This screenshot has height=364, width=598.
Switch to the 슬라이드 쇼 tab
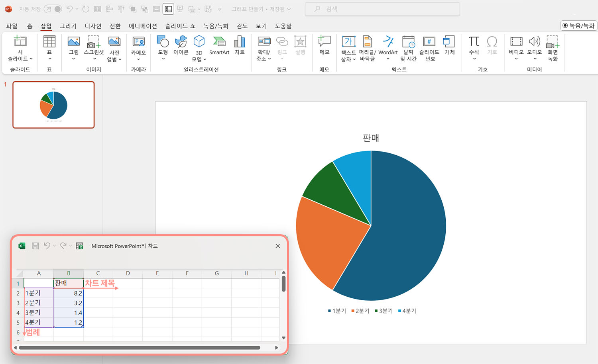coord(180,26)
